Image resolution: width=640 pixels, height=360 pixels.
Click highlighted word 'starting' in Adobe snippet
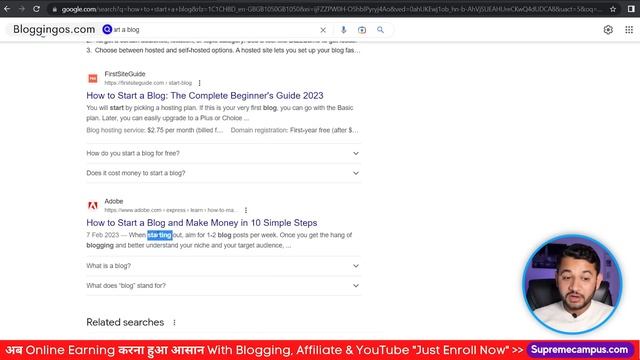coord(160,235)
